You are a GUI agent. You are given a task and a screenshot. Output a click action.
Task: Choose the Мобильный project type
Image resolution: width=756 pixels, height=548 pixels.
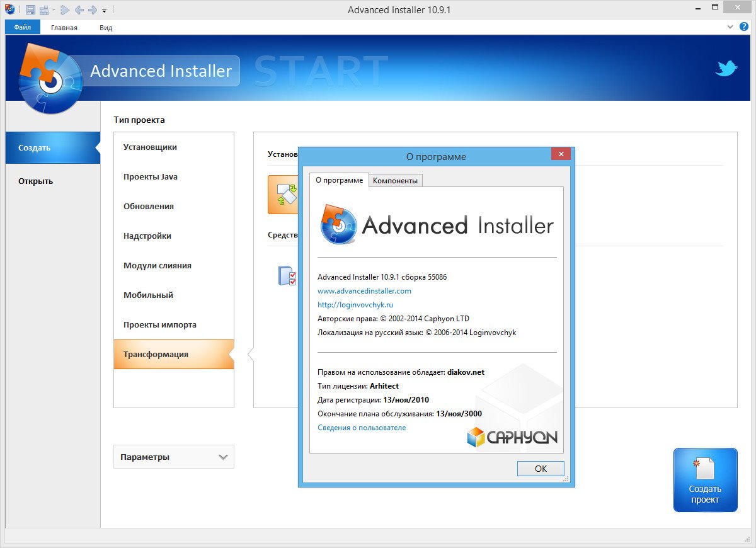(174, 295)
